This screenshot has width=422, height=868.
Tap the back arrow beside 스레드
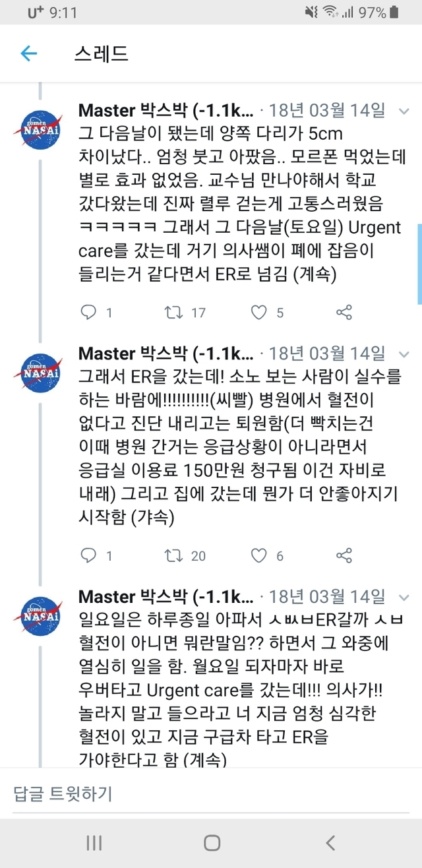coord(28,53)
